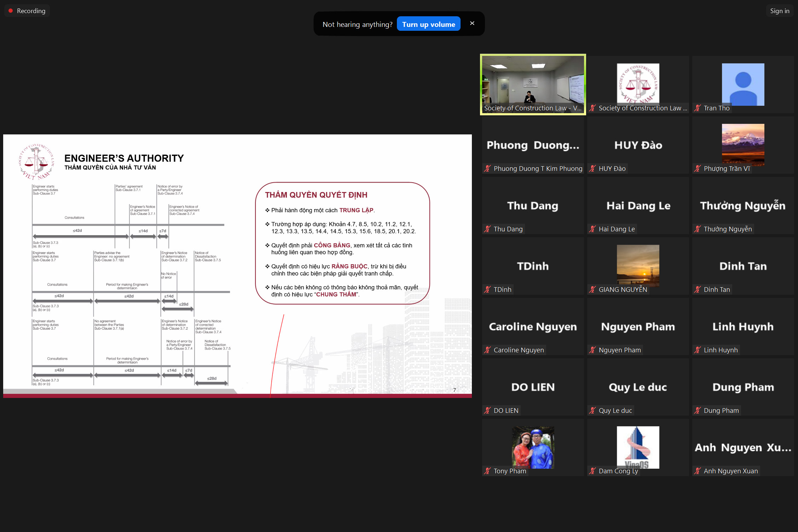Click the muted microphone icon beside Tran Tho

697,108
